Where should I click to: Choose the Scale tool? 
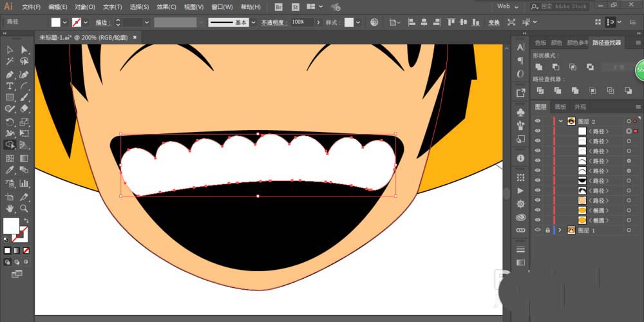click(x=24, y=122)
